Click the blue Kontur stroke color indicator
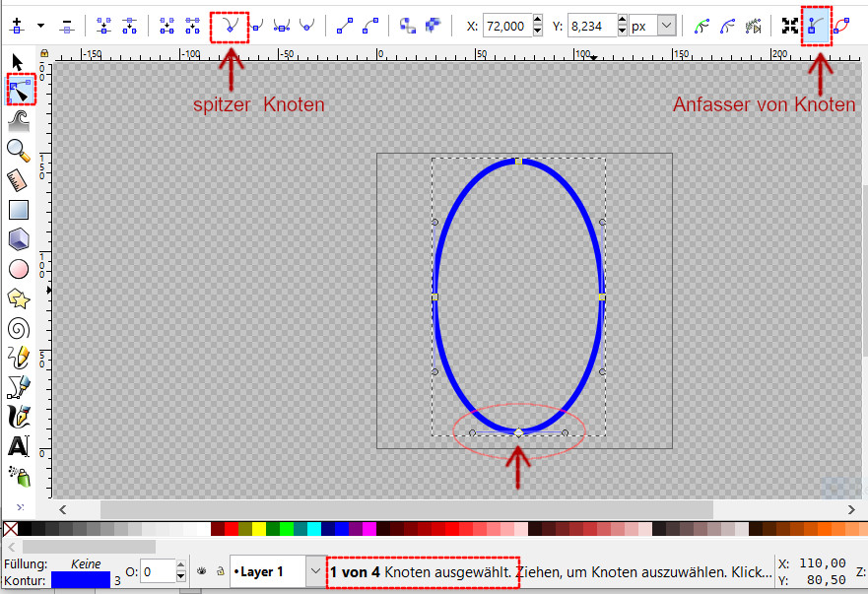Screen dimensions: 868x594 [x=81, y=580]
